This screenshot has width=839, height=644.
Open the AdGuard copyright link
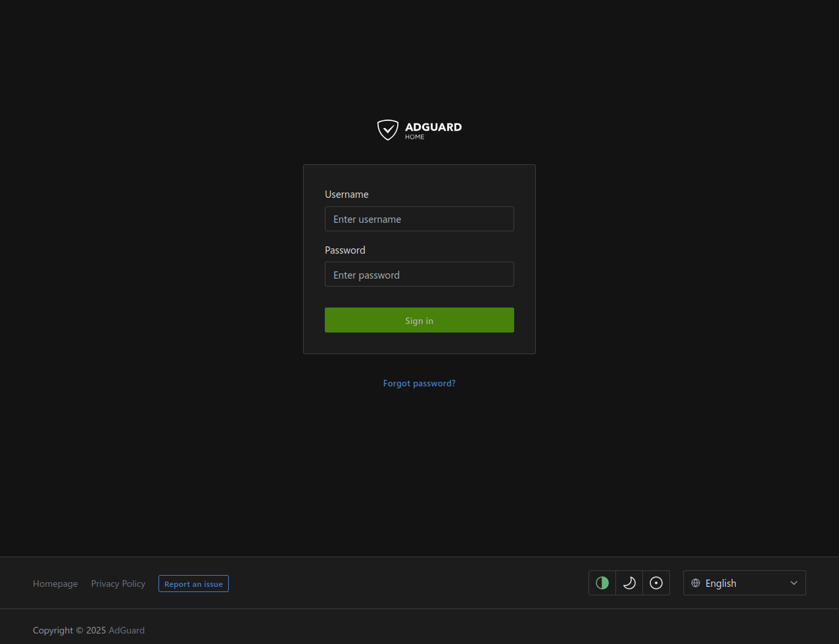(126, 630)
